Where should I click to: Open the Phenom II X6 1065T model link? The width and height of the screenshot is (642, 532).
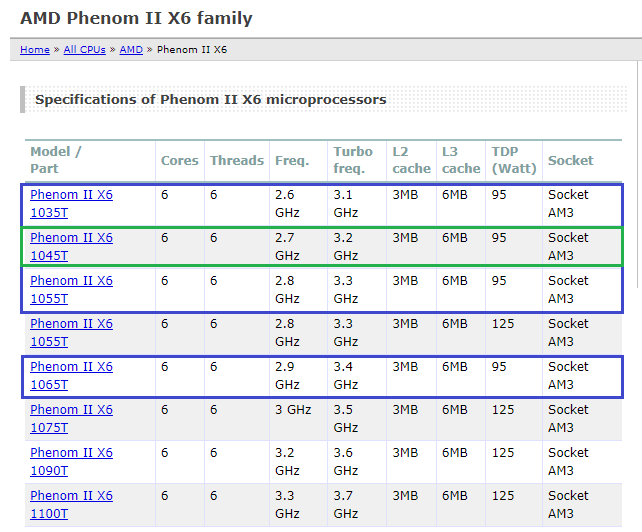[71, 376]
